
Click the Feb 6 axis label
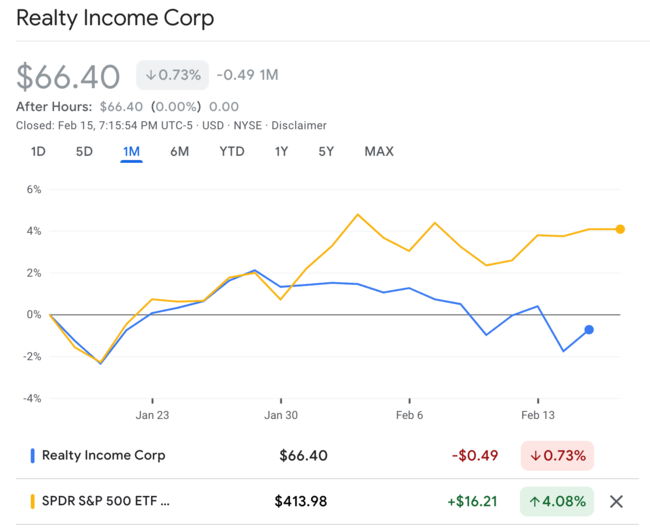(409, 415)
